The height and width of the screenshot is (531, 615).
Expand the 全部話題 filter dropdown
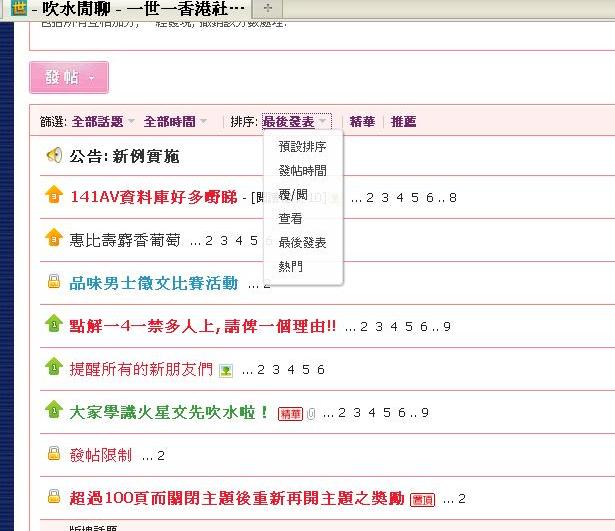click(103, 122)
